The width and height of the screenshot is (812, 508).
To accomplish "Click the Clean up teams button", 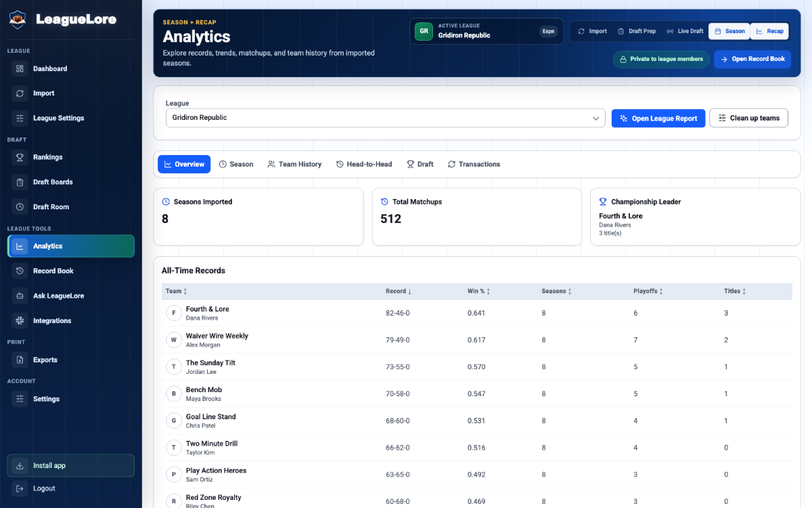I will click(749, 118).
